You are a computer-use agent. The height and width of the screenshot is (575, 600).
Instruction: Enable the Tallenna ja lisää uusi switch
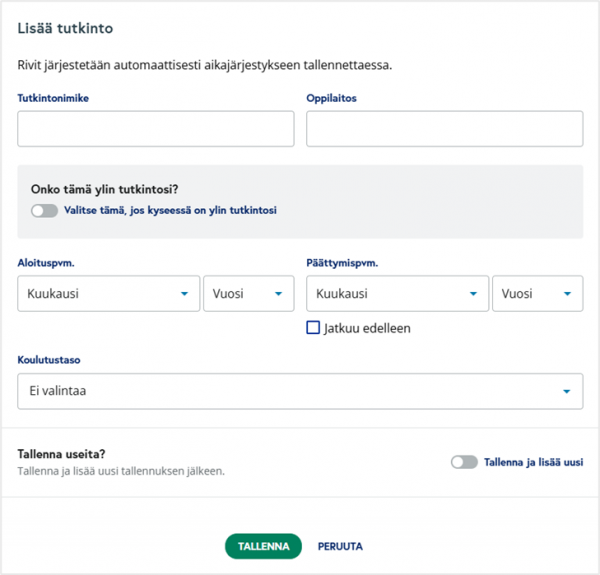tap(464, 462)
